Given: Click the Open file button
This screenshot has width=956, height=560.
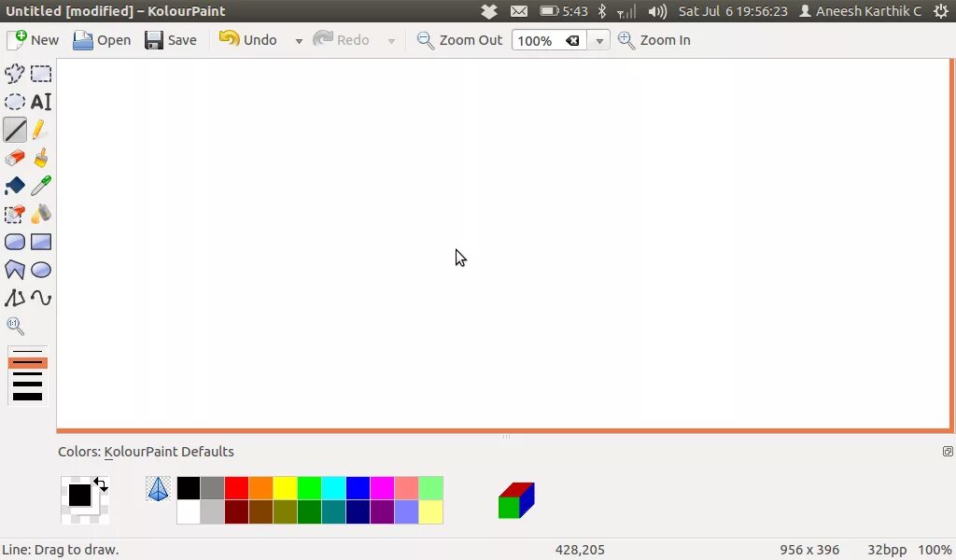Looking at the screenshot, I should 102,40.
